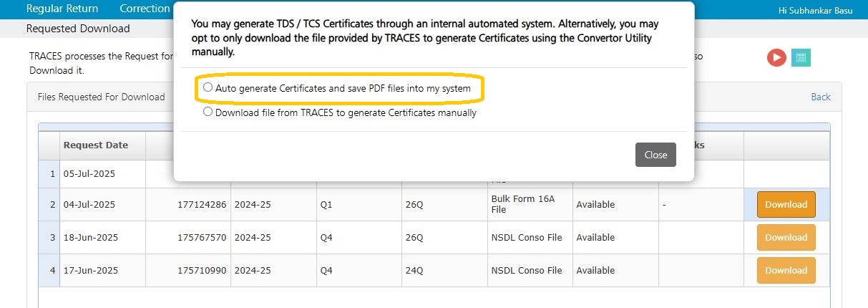Click the red play video icon

click(776, 58)
